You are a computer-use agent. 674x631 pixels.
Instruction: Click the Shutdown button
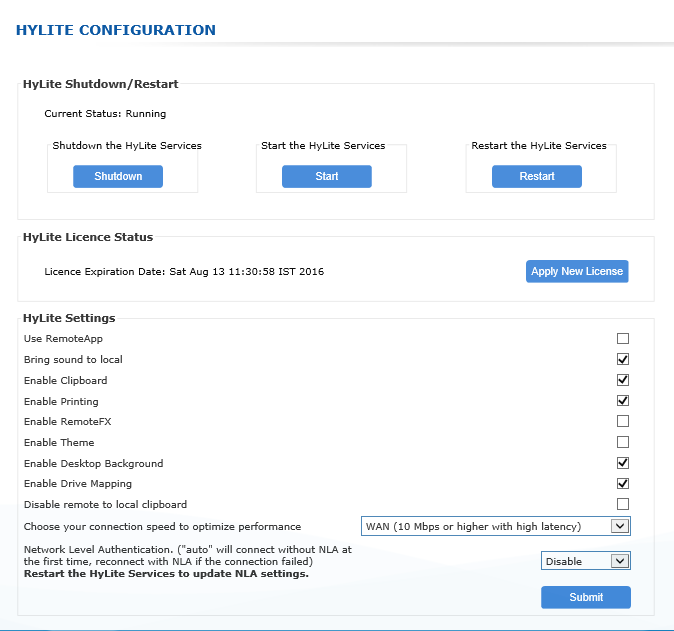point(118,176)
